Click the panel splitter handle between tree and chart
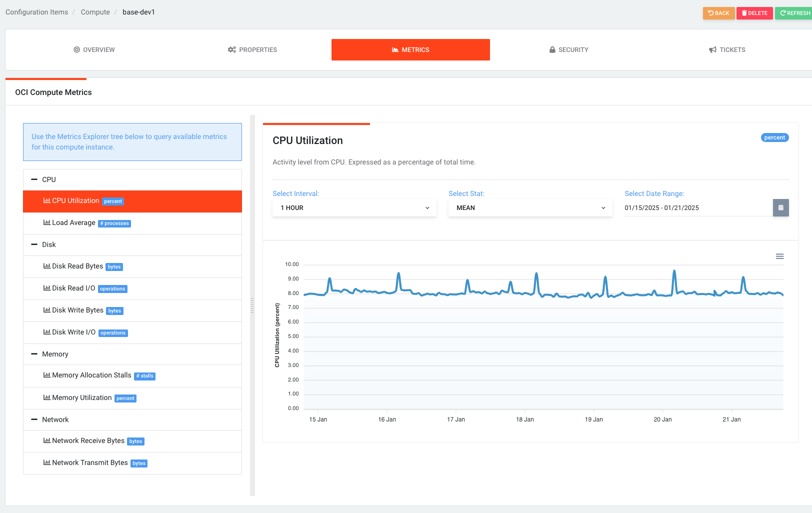 (x=252, y=305)
